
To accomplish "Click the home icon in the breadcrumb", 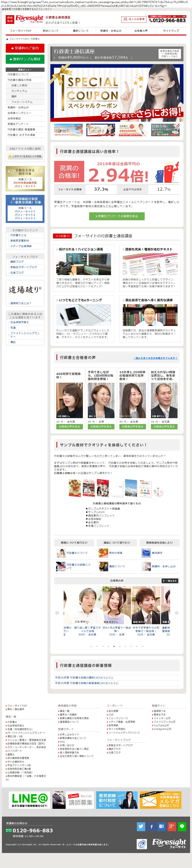I will [7, 39].
